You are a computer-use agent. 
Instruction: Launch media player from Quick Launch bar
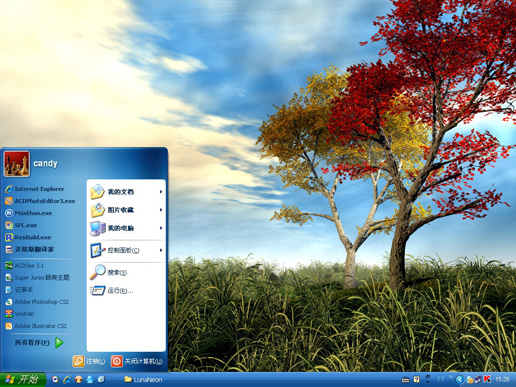[55, 379]
